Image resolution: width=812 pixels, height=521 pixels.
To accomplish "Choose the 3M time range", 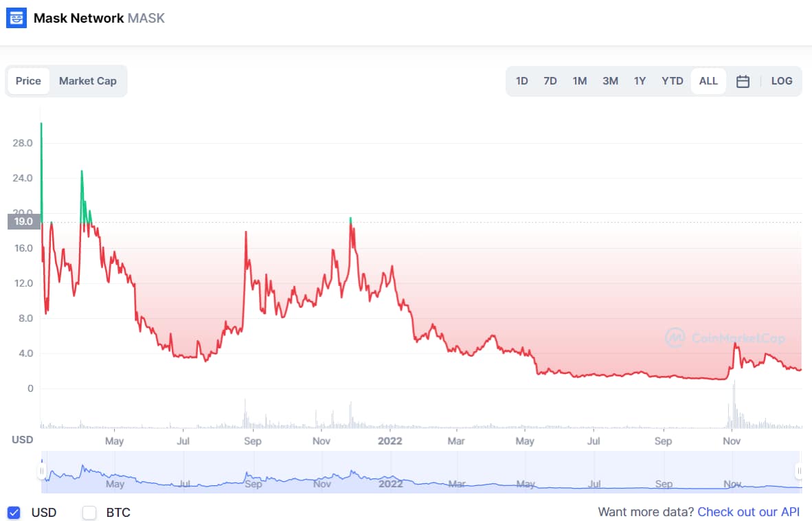I will (x=610, y=81).
